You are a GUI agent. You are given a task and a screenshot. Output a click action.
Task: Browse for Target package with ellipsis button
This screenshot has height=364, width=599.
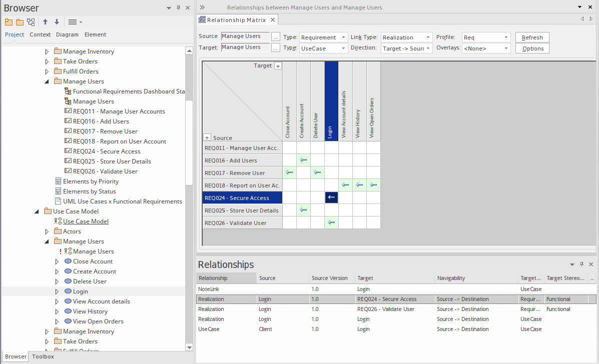point(275,47)
